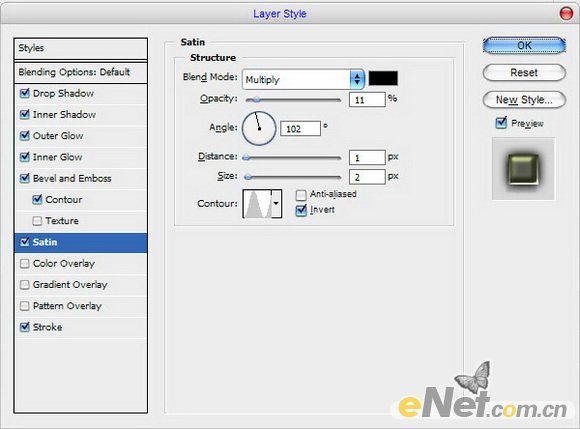Open the Inner Glow settings row
The height and width of the screenshot is (429, 580).
pyautogui.click(x=81, y=157)
